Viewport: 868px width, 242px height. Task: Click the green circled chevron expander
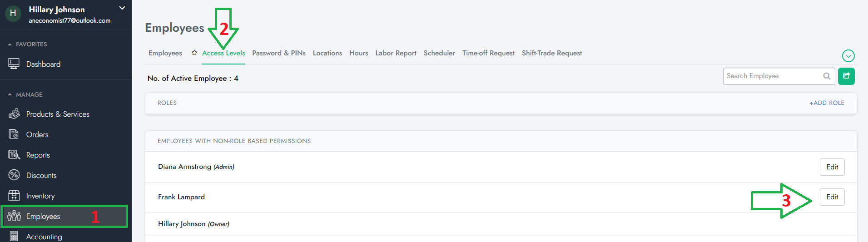[x=848, y=56]
